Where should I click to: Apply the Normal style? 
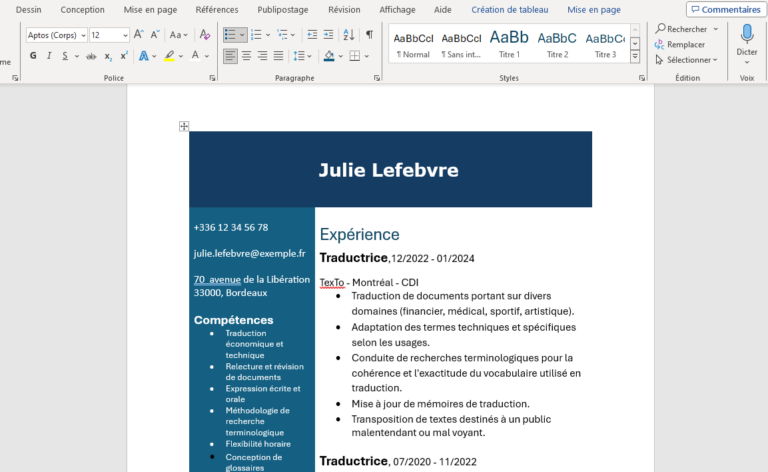tap(413, 44)
